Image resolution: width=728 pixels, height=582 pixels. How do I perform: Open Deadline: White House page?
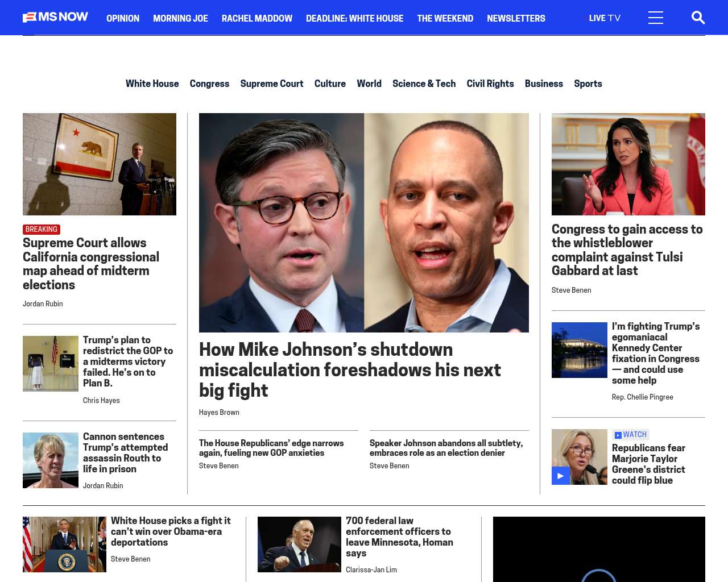coord(354,18)
